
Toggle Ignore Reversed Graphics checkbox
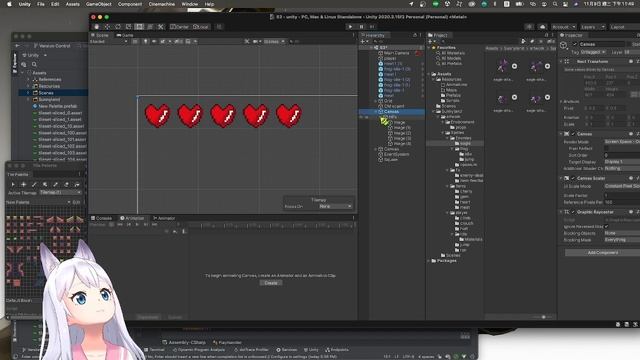click(607, 227)
